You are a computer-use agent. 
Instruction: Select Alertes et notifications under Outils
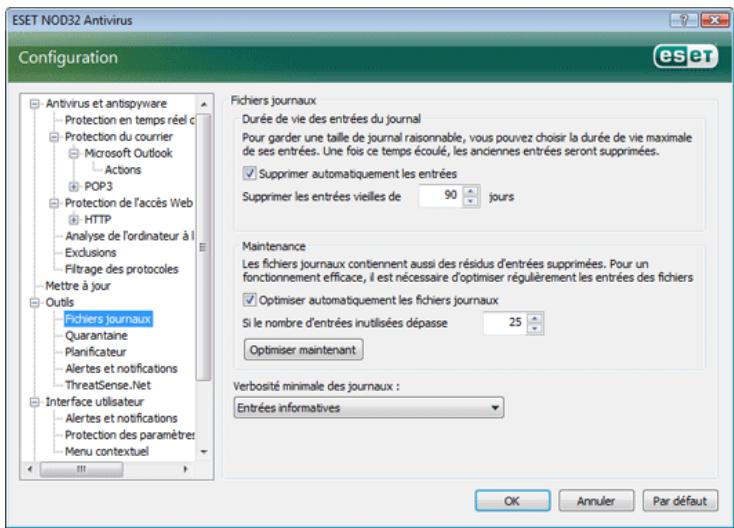click(x=121, y=369)
